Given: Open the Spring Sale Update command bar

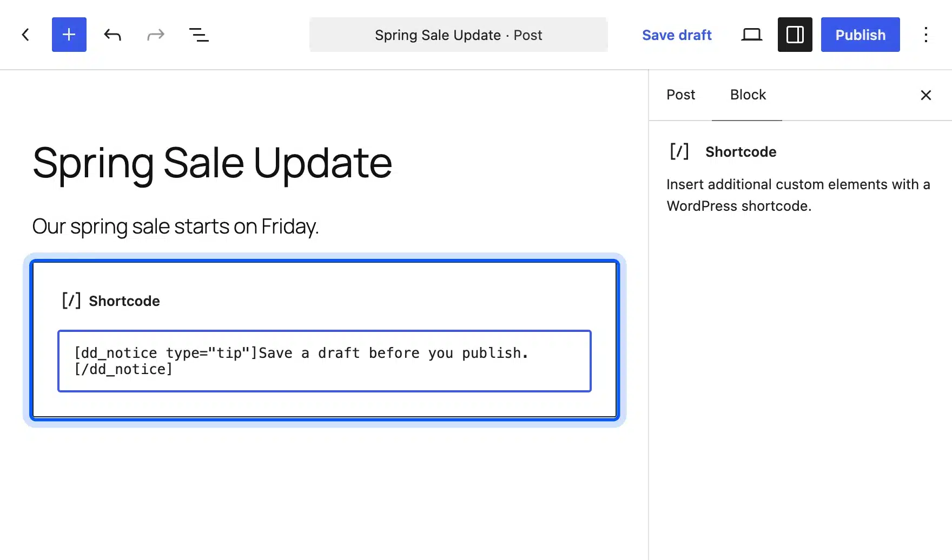Looking at the screenshot, I should pyautogui.click(x=459, y=35).
